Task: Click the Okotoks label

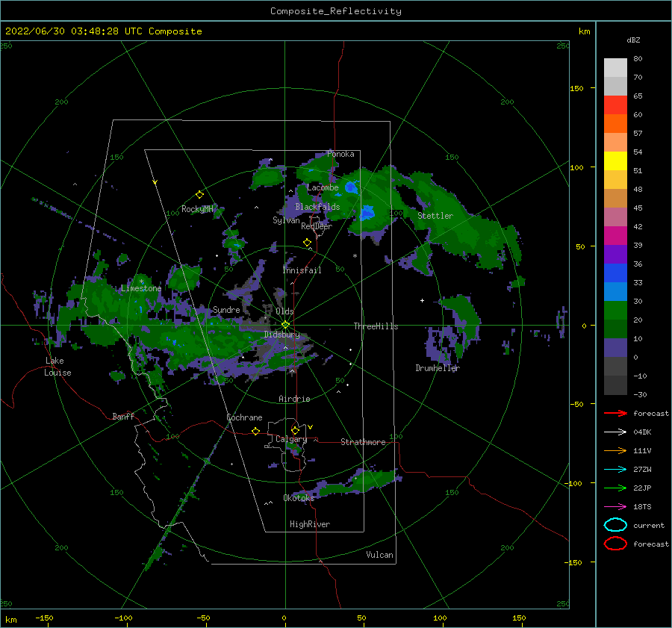Action: click(x=299, y=498)
